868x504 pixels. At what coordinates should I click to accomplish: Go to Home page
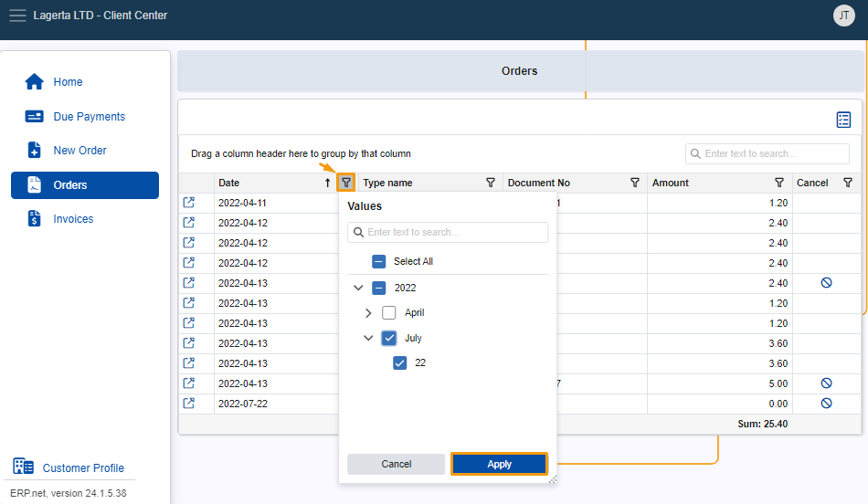(68, 82)
